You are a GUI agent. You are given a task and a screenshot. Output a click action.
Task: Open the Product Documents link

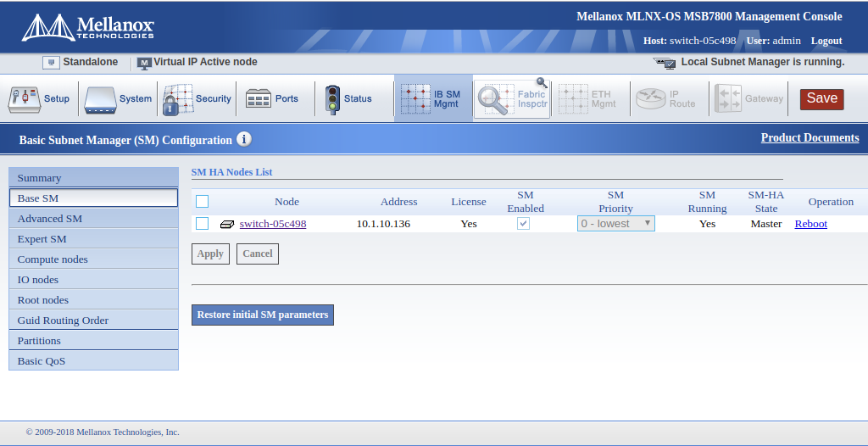pyautogui.click(x=810, y=137)
